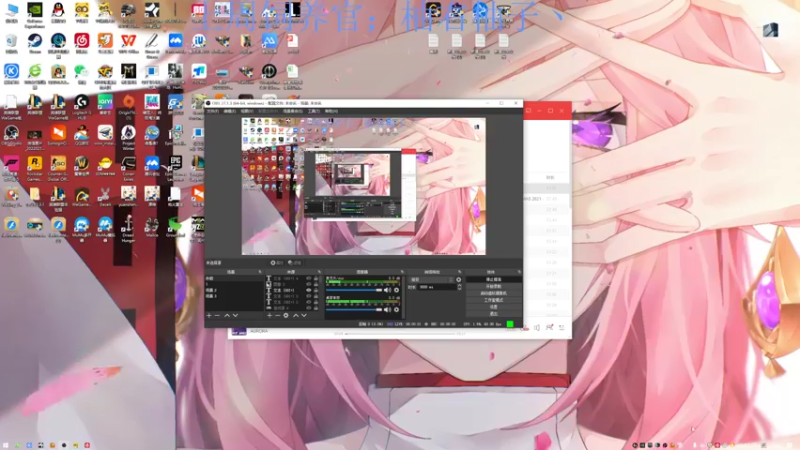Open the Tools menu in OBS
The image size is (800, 450).
(314, 111)
